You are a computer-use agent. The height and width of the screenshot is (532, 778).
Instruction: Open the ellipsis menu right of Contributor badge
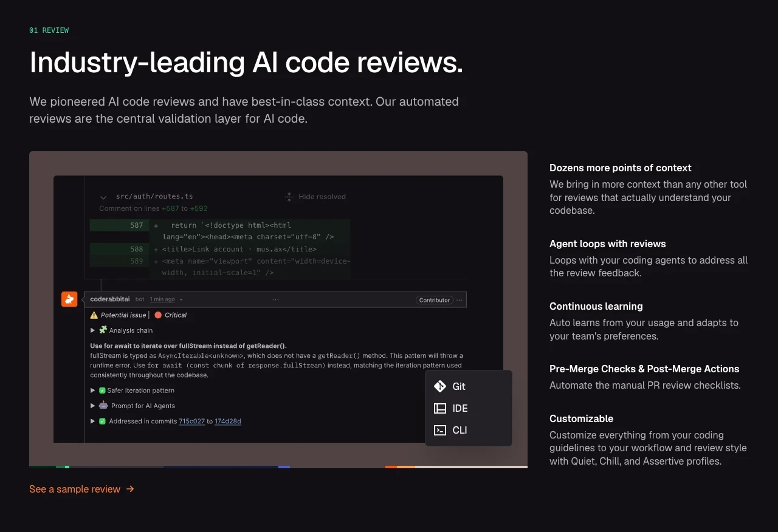460,300
